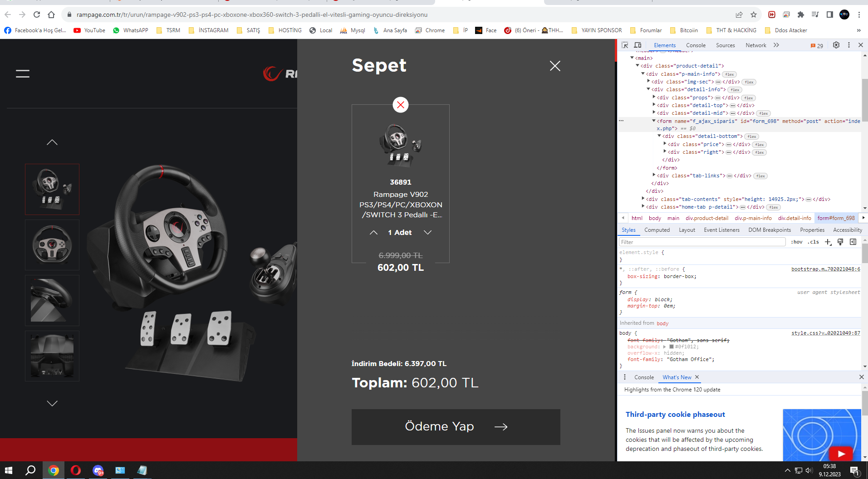Open the style.css source link

click(826, 333)
